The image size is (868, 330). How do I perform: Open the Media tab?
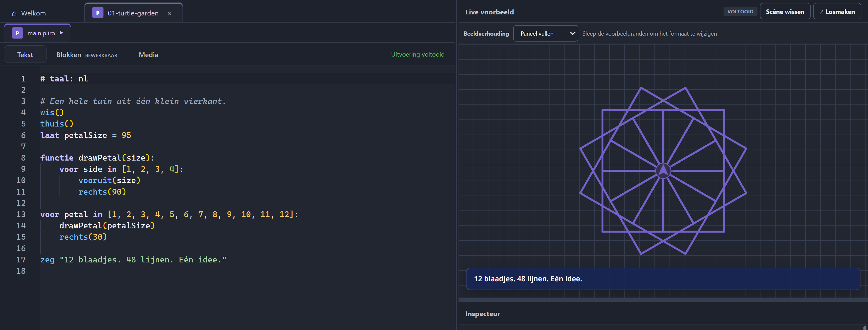coord(149,54)
